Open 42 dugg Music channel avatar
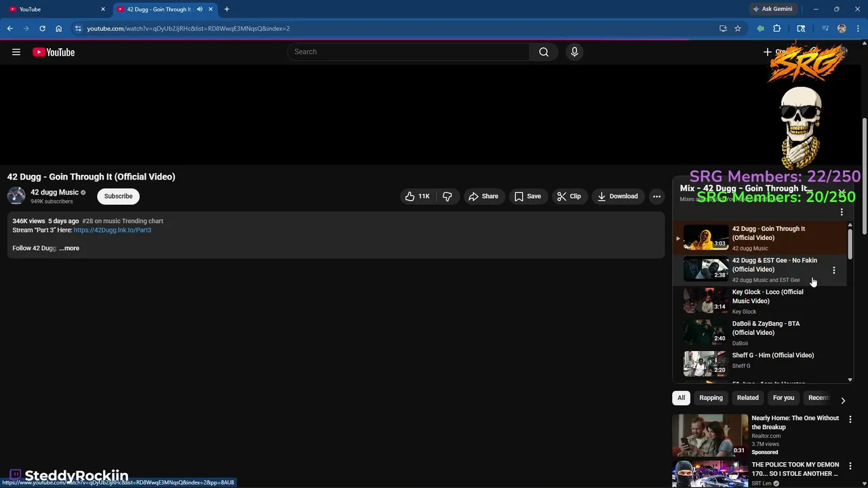Screen dimensions: 868x488 pyautogui.click(x=16, y=196)
